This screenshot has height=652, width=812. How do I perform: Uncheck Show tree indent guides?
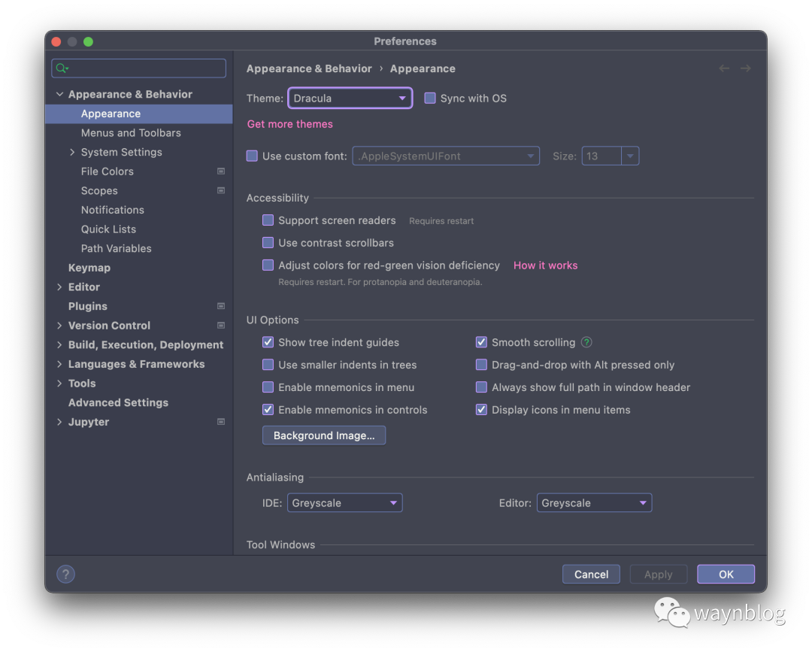click(x=268, y=342)
